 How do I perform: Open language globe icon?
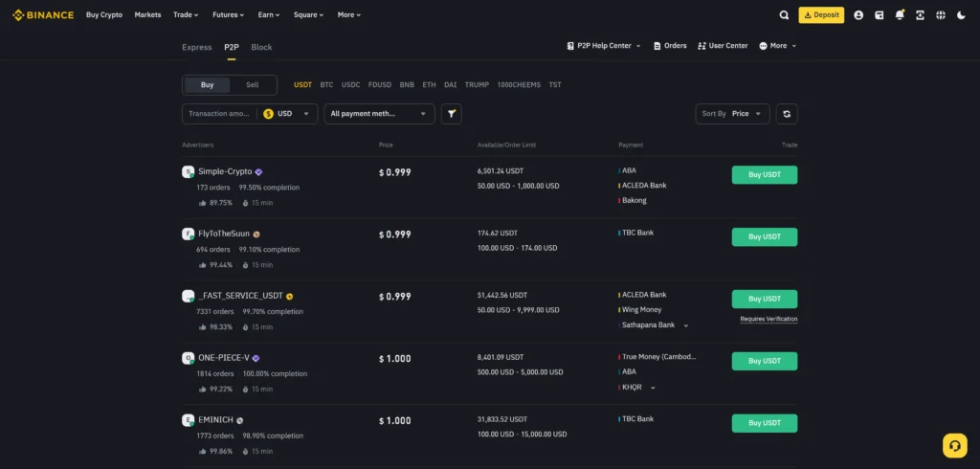[941, 15]
